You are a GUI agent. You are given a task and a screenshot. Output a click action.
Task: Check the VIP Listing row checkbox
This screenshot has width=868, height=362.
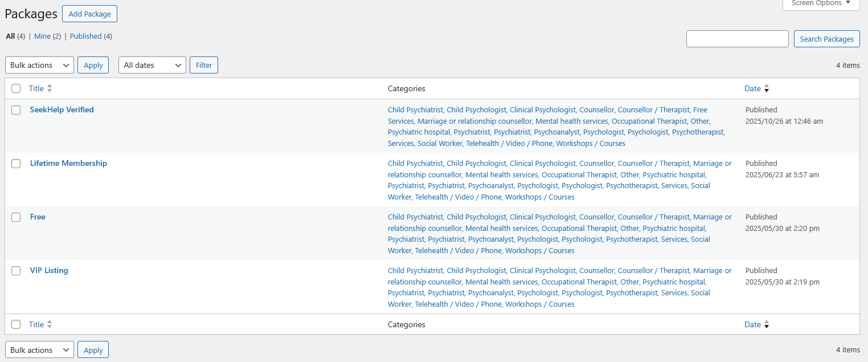(16, 271)
